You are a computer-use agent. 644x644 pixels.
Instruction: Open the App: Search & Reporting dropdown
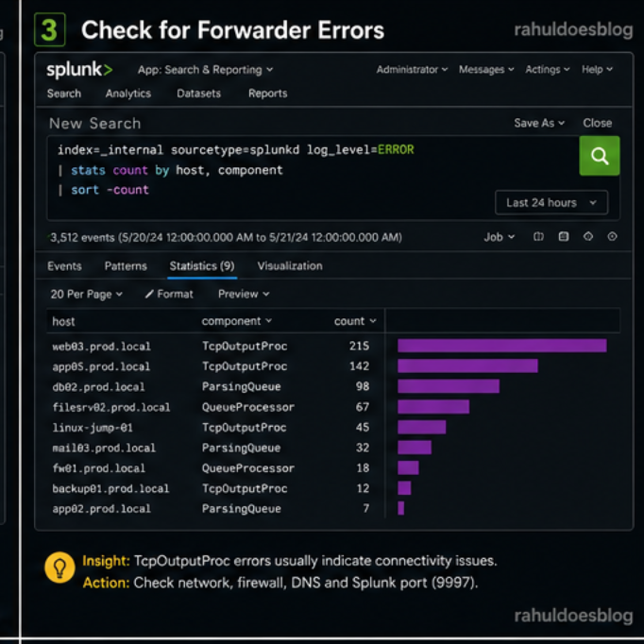click(205, 70)
